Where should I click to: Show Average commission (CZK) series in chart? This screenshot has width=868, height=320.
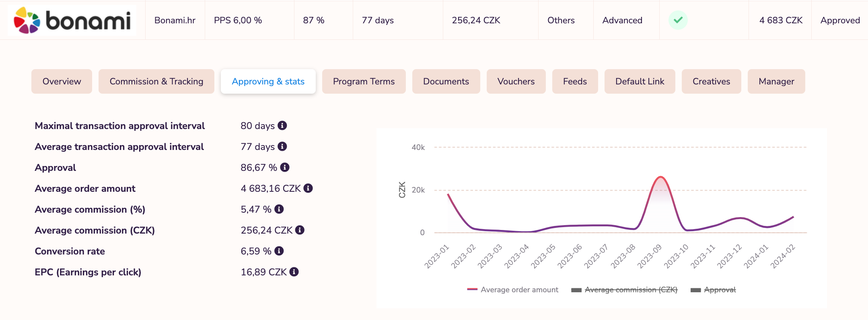624,289
